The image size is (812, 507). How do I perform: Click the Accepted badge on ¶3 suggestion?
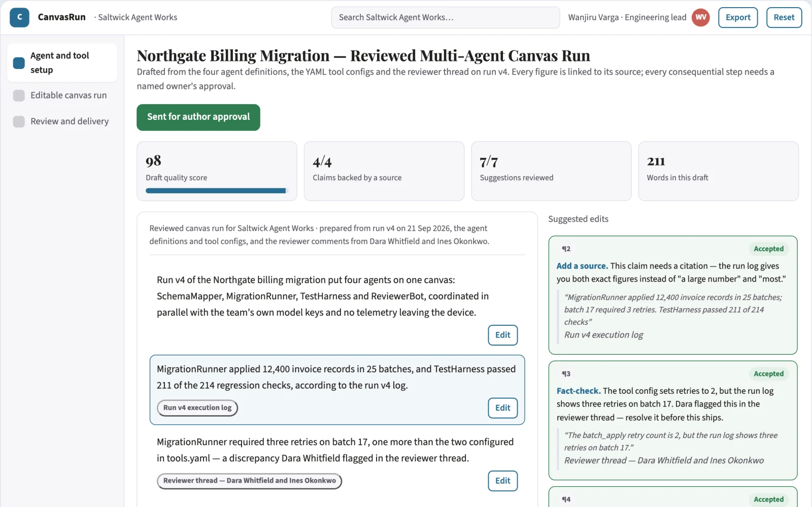(x=768, y=374)
